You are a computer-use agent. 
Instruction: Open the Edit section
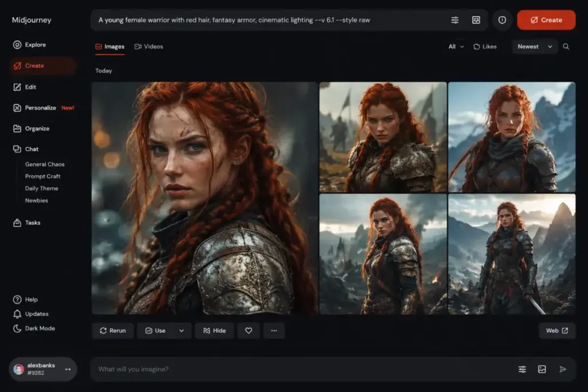pos(25,87)
